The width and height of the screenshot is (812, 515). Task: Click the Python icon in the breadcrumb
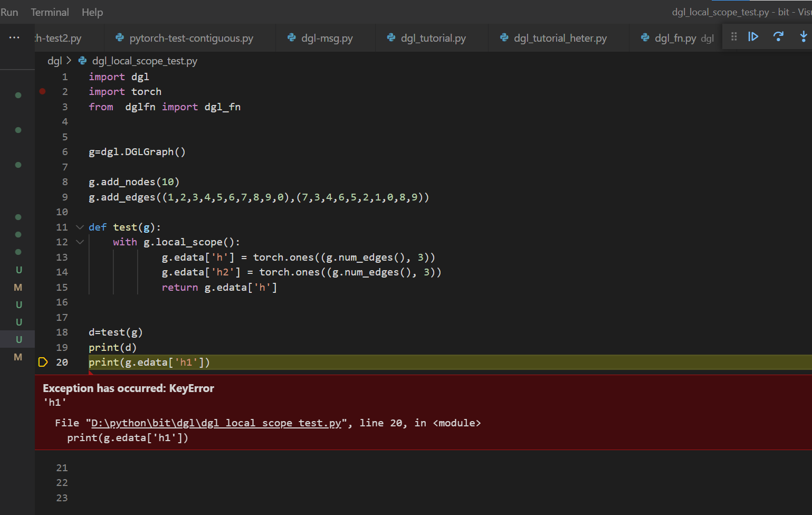coord(82,61)
